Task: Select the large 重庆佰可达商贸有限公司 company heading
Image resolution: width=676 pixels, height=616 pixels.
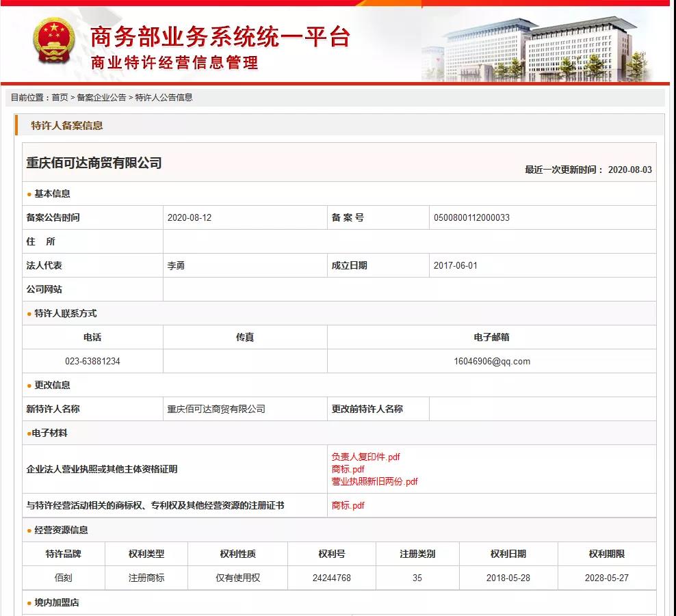Action: point(94,163)
